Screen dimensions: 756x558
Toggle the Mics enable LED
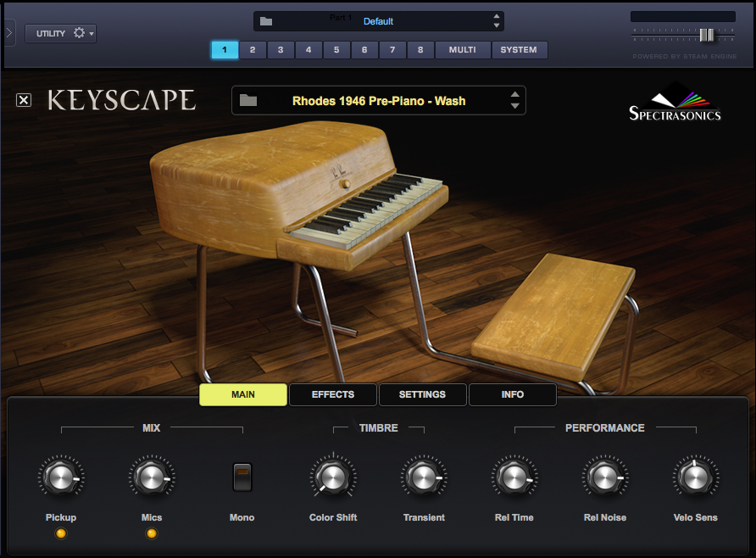[152, 533]
